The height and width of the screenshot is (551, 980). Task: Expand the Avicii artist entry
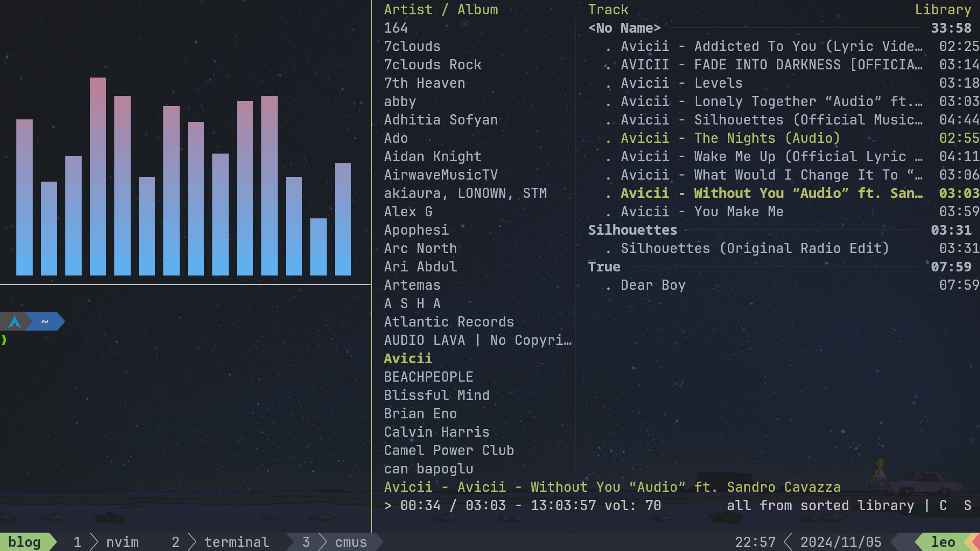point(408,359)
